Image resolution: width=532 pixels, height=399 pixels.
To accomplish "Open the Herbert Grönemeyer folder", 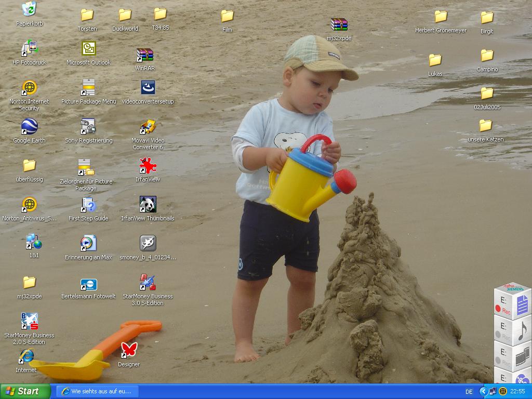I will (x=441, y=17).
